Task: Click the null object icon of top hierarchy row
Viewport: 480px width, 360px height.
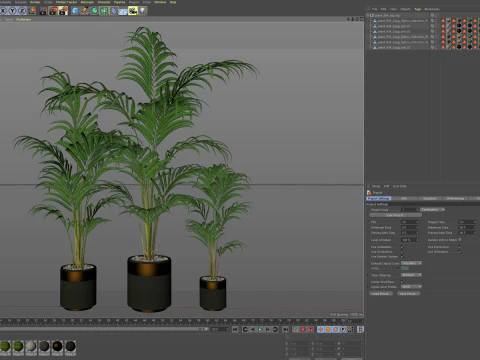Action: (x=372, y=15)
